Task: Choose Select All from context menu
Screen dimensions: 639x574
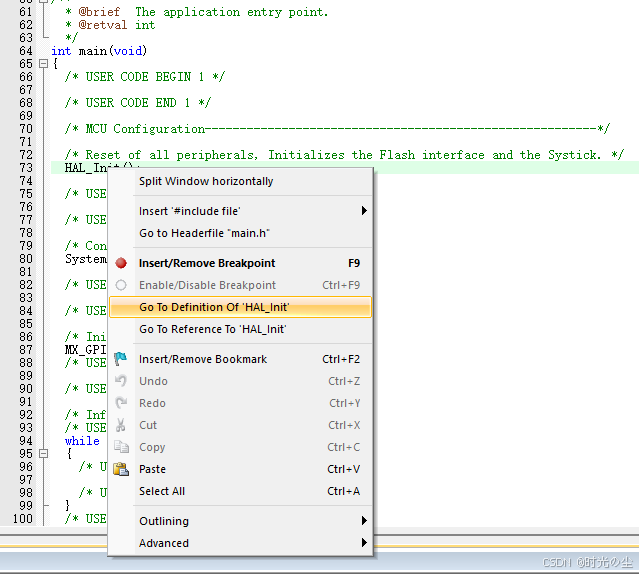Action: coord(240,491)
